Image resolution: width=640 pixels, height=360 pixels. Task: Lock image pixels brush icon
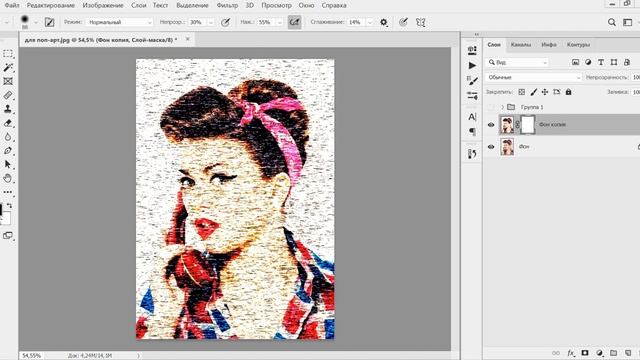pos(533,92)
